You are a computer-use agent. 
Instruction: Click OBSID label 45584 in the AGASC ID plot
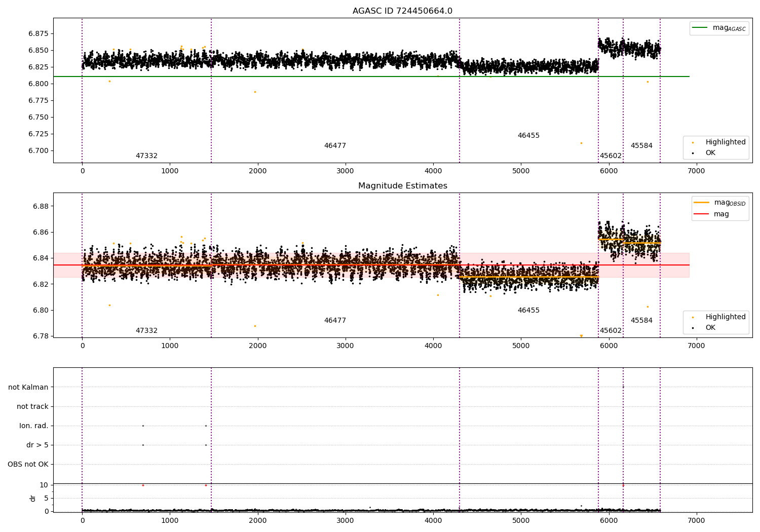(641, 145)
